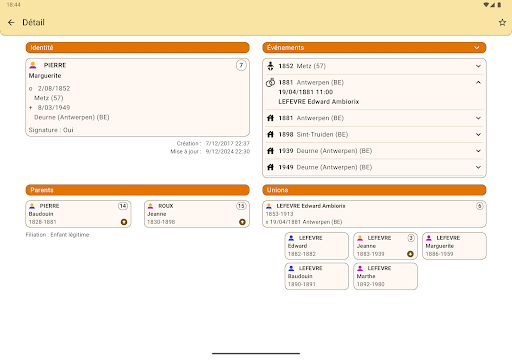
Task: Open child LEFEVRE Marthe 1892-1980
Action: tap(385, 276)
